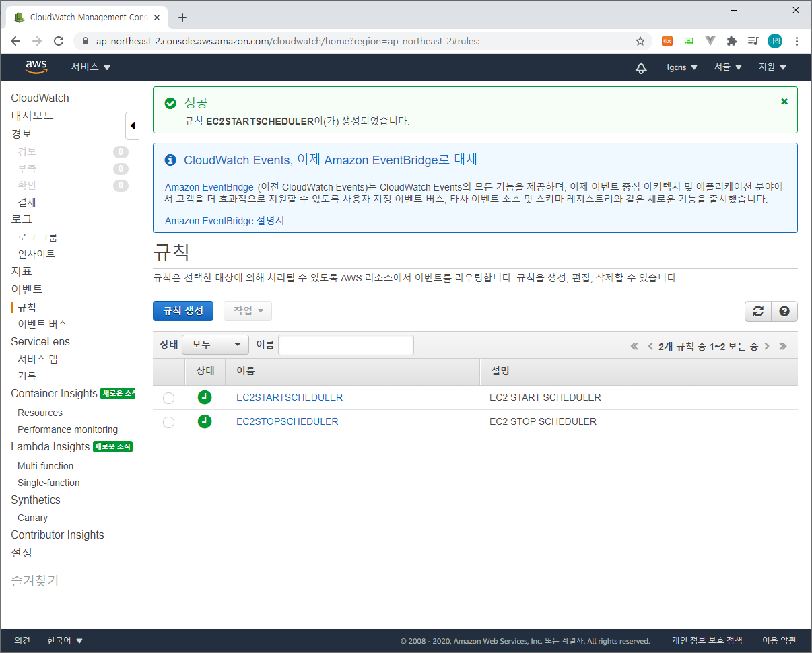Go back in browser history
This screenshot has height=653, width=812.
[15, 41]
